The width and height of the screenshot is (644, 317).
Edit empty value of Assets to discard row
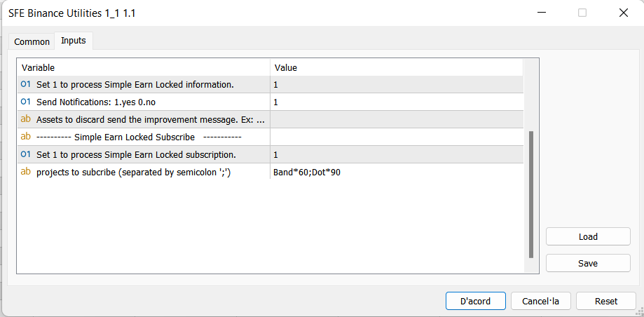[397, 120]
